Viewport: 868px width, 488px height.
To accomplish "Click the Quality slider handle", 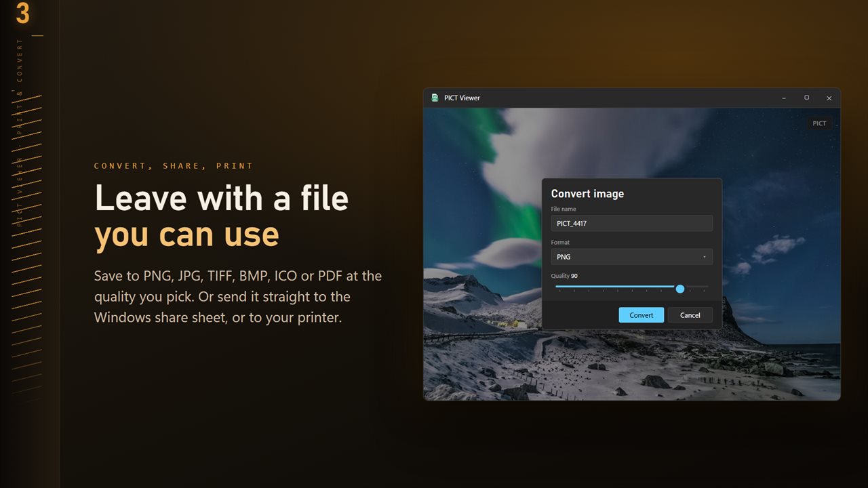I will pyautogui.click(x=680, y=289).
